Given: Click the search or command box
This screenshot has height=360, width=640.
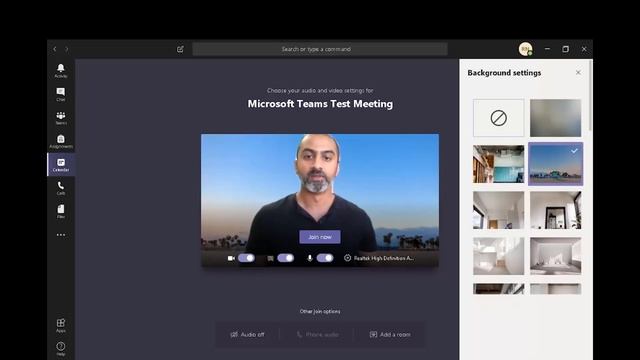Looking at the screenshot, I should pos(320,49).
